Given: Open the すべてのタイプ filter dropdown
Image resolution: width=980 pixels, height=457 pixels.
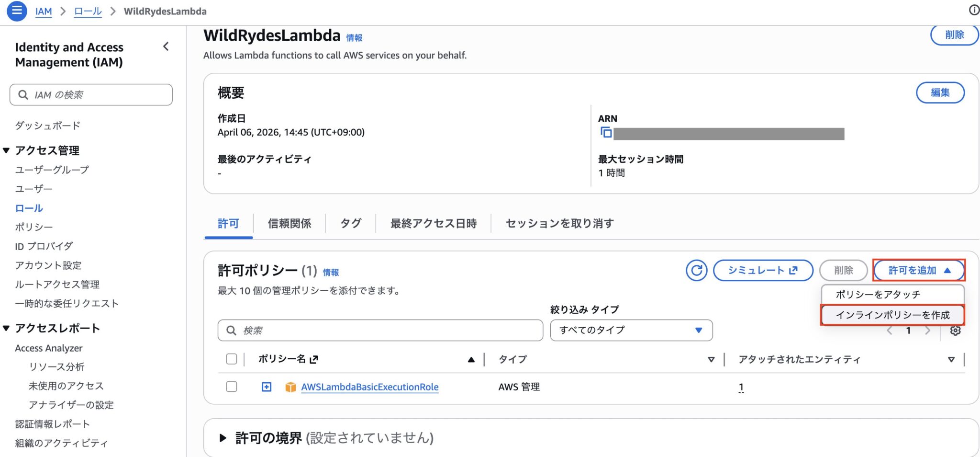Looking at the screenshot, I should coord(631,330).
